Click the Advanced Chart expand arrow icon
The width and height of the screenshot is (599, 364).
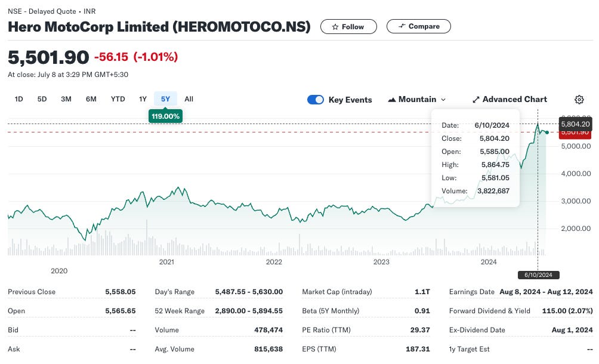pos(476,100)
